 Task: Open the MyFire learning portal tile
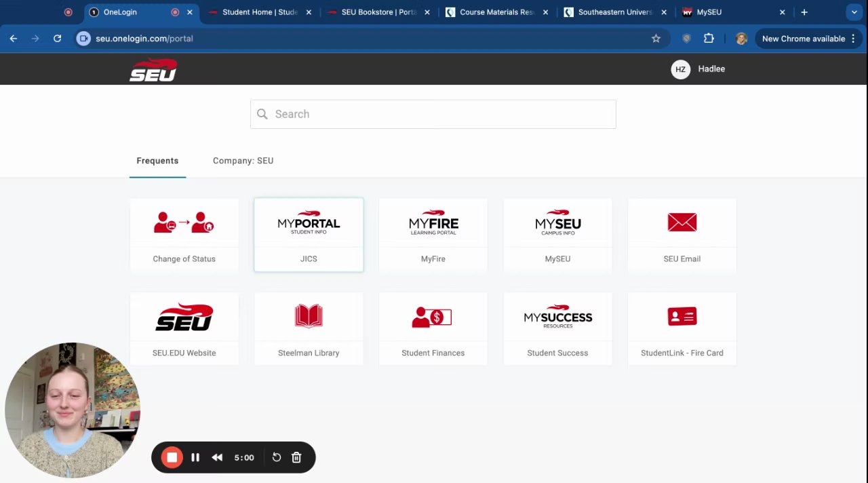[x=433, y=235]
